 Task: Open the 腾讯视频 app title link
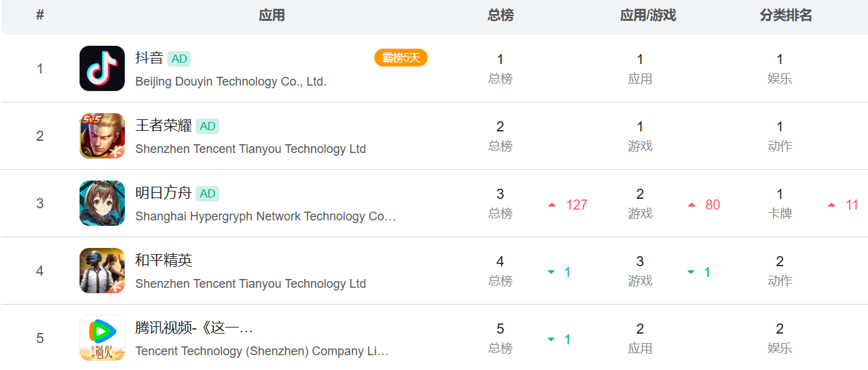[x=194, y=328]
